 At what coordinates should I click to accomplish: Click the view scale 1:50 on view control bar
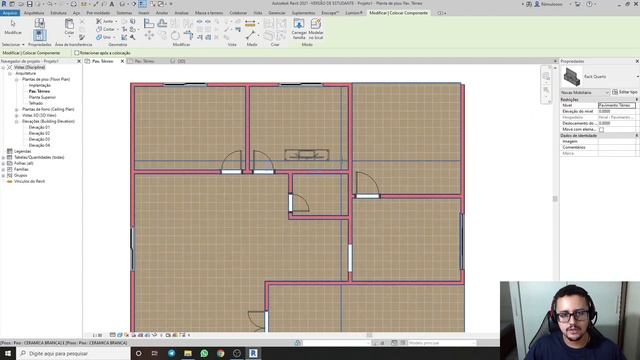click(97, 335)
